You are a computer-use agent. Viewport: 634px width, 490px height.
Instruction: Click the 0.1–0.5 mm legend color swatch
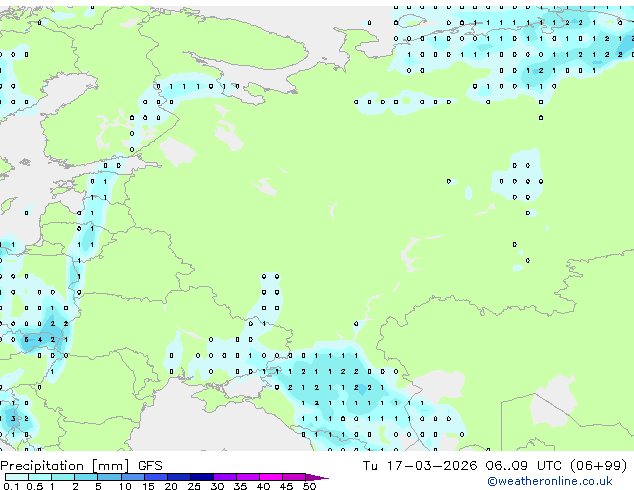(x=17, y=477)
